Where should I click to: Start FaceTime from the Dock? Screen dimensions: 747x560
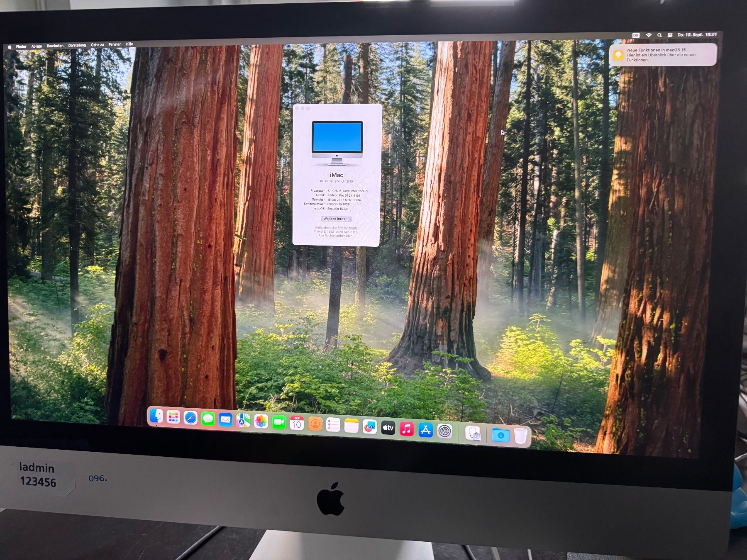pos(279,423)
